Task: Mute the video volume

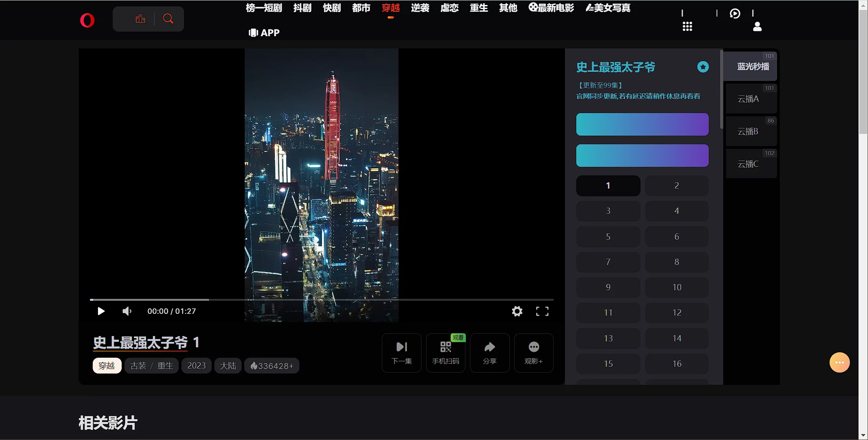Action: 127,311
